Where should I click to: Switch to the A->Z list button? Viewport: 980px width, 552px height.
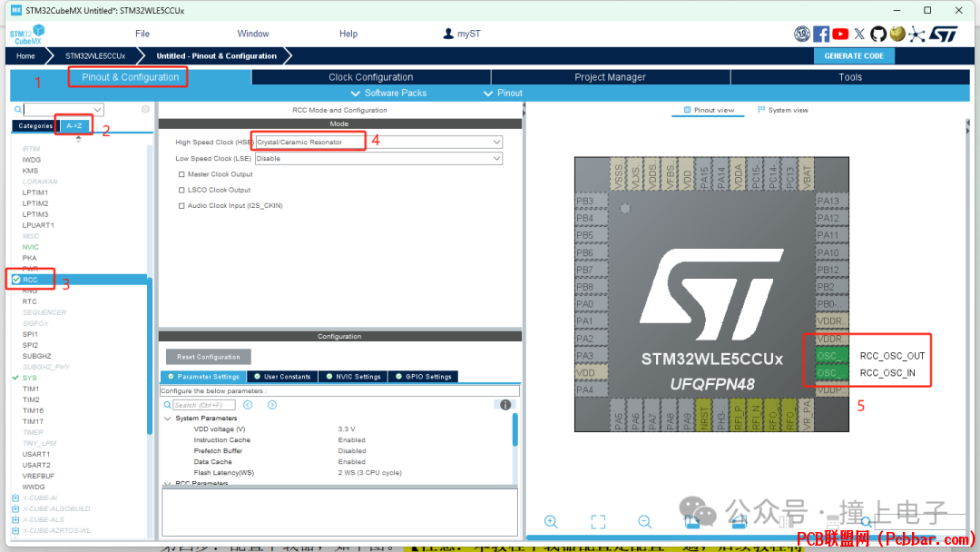coord(73,125)
